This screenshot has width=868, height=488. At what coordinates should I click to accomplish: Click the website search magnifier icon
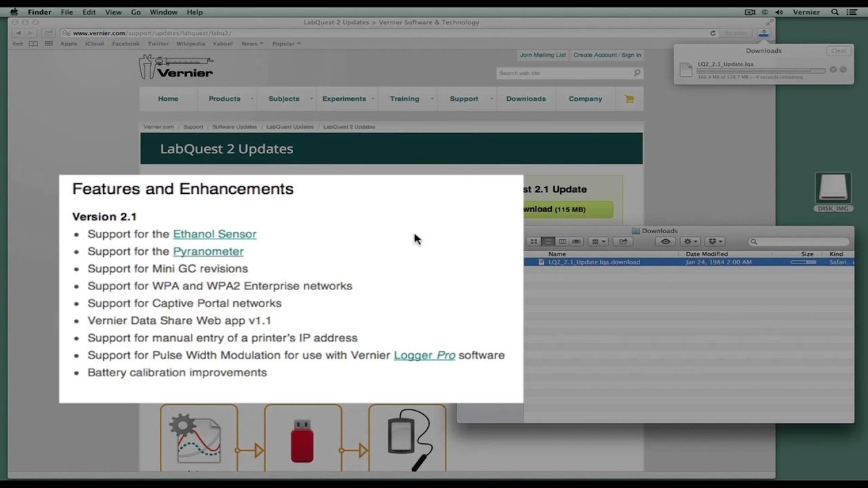coord(637,73)
